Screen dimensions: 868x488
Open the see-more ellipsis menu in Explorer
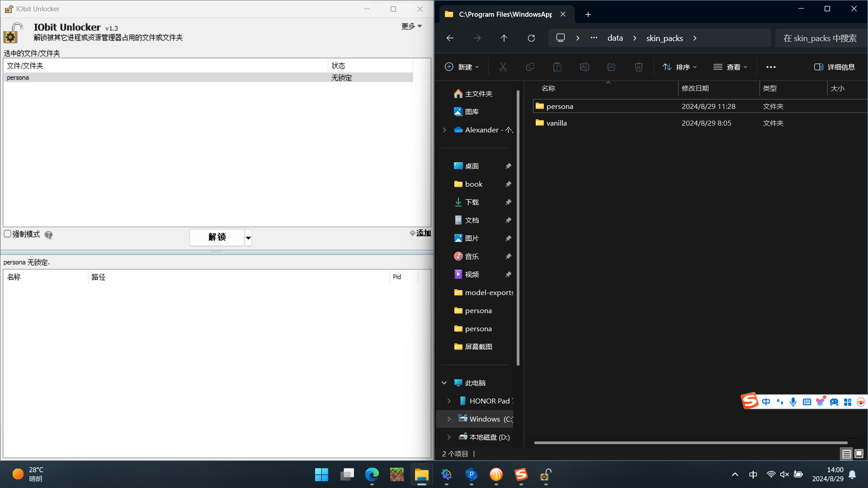tap(771, 67)
